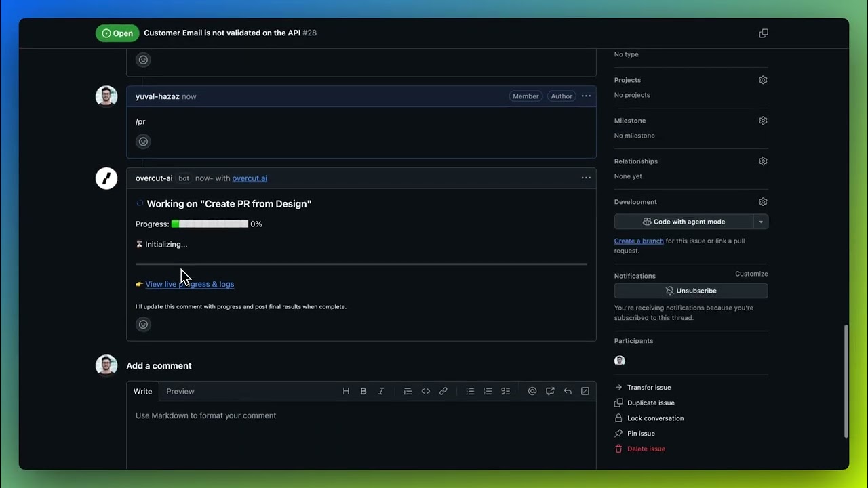Click the bot label badge
This screenshot has height=488, width=868.
coord(184,178)
